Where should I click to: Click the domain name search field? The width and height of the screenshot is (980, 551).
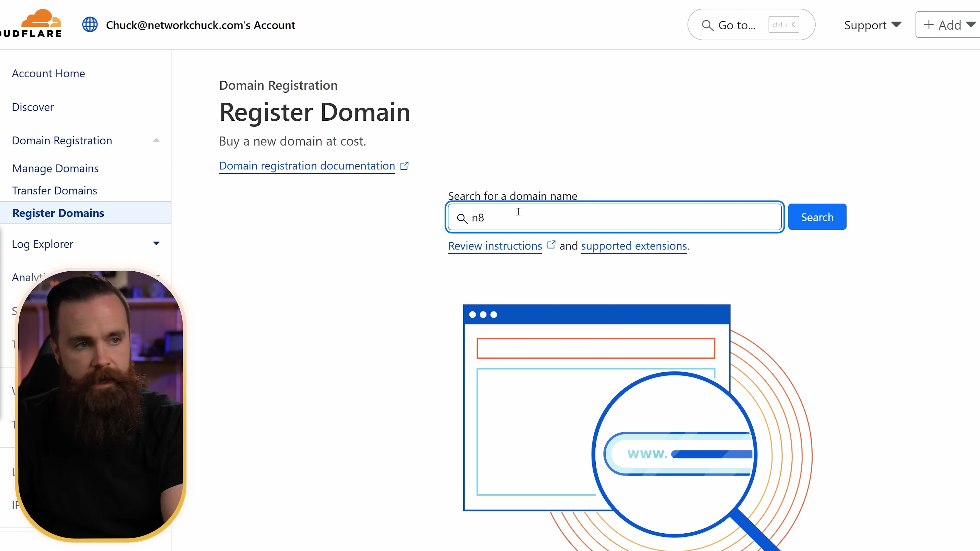[x=615, y=217]
